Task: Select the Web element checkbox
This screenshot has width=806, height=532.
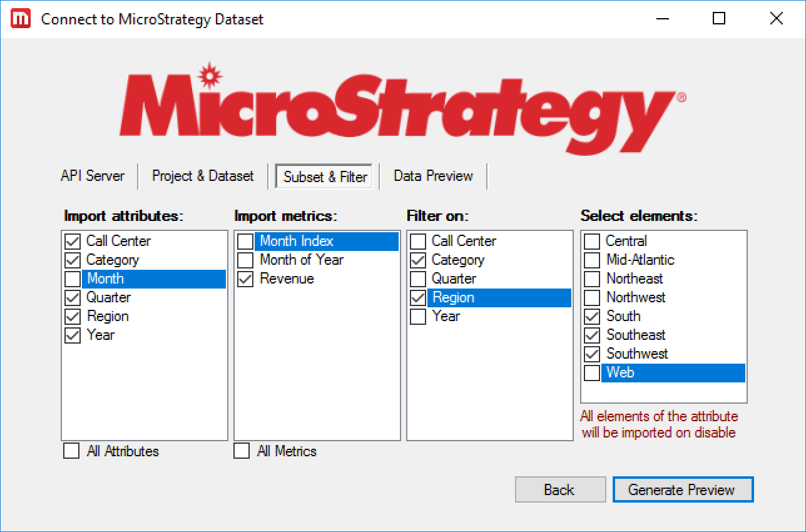Action: click(592, 372)
